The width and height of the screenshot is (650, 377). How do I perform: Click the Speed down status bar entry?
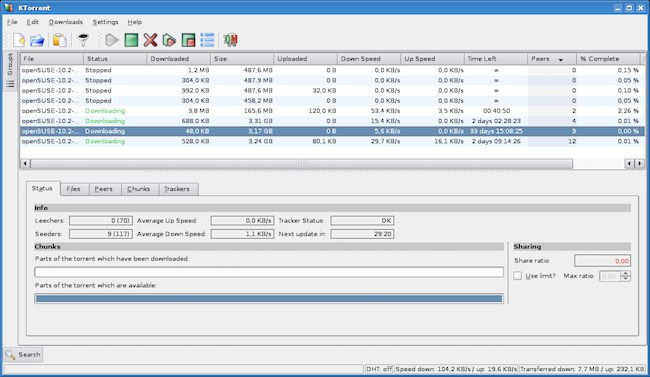(456, 369)
